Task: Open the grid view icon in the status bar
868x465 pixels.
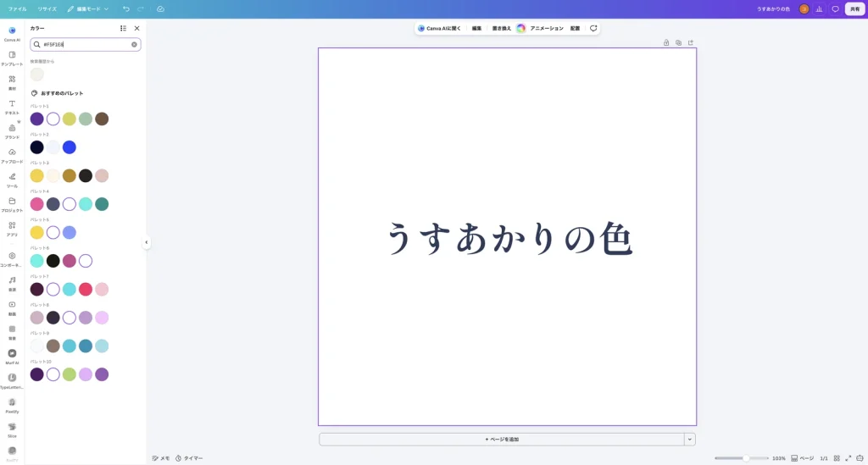Action: pos(837,458)
